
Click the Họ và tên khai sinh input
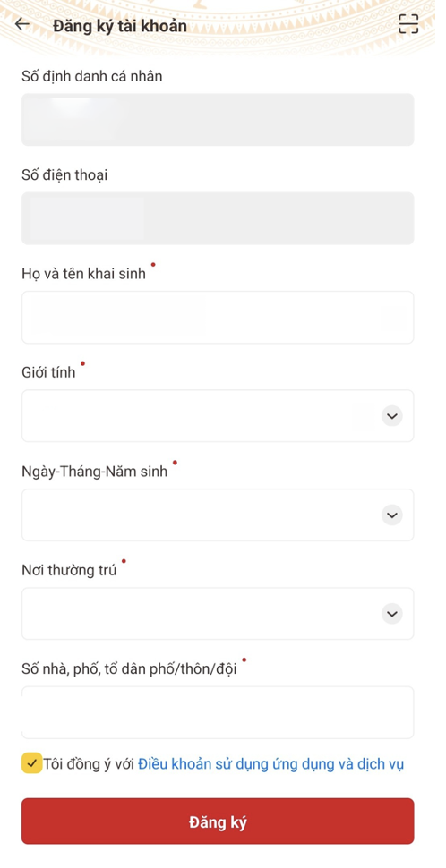218,317
